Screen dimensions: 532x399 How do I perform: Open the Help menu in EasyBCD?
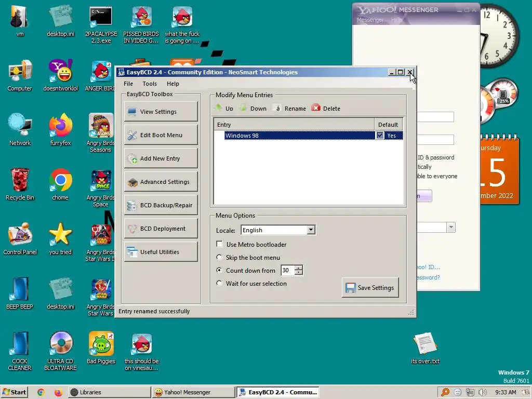coord(172,84)
